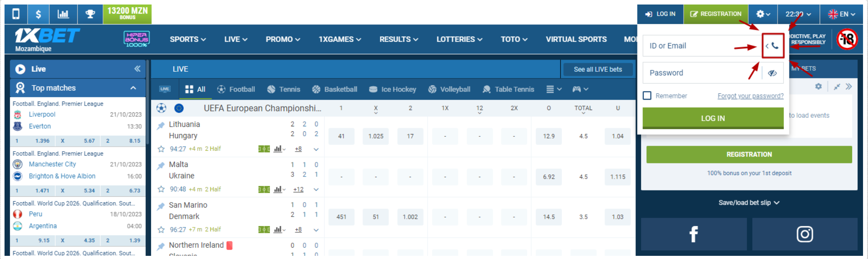The height and width of the screenshot is (259, 868).
Task: Open Forgot your password link
Action: (x=750, y=96)
